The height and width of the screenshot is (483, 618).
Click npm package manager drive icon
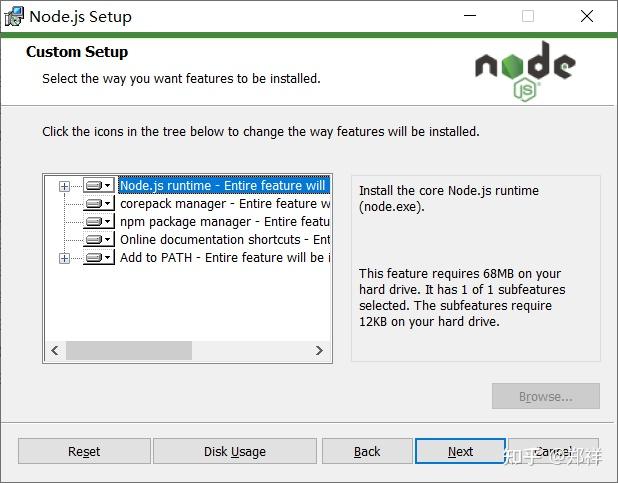(98, 222)
